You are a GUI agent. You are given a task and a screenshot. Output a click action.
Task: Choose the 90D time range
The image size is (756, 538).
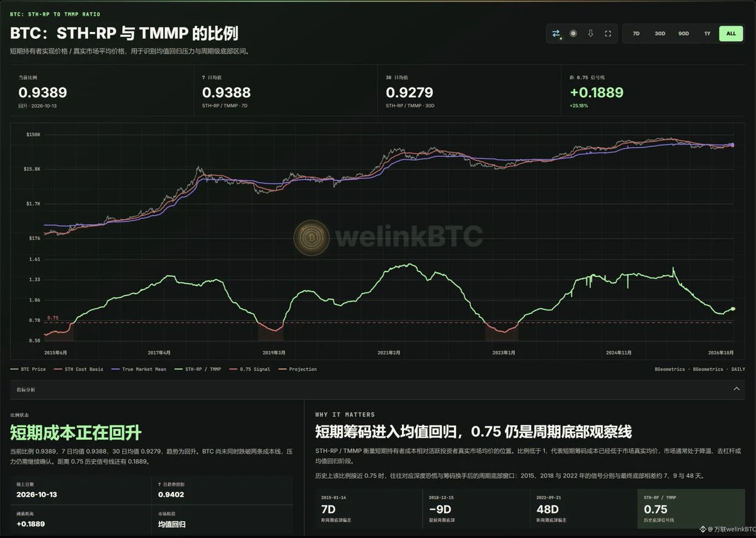[x=684, y=33]
